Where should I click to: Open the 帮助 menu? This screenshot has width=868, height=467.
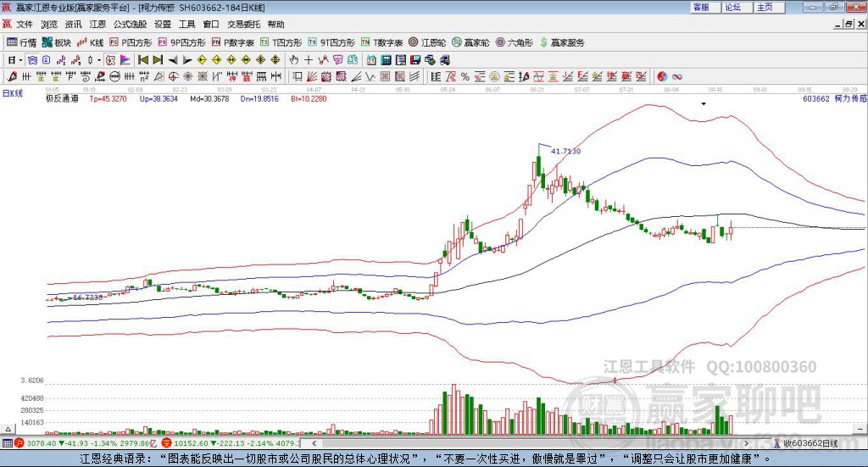(275, 25)
